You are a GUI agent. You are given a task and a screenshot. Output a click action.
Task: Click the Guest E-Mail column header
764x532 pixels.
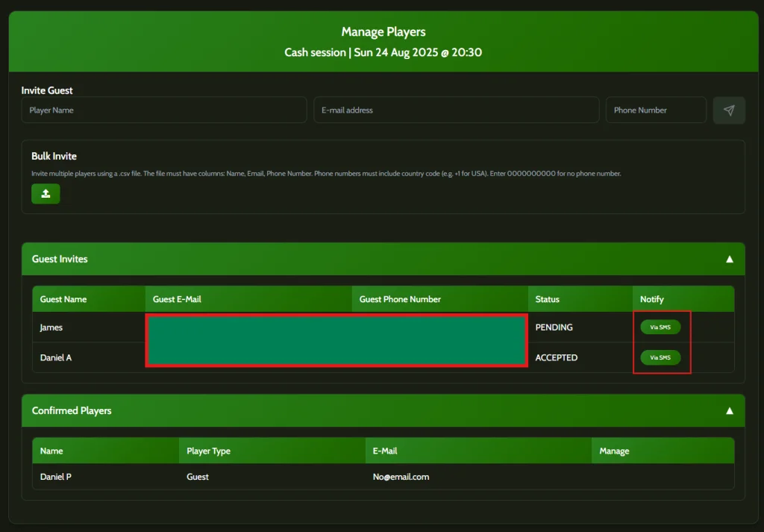[177, 299]
